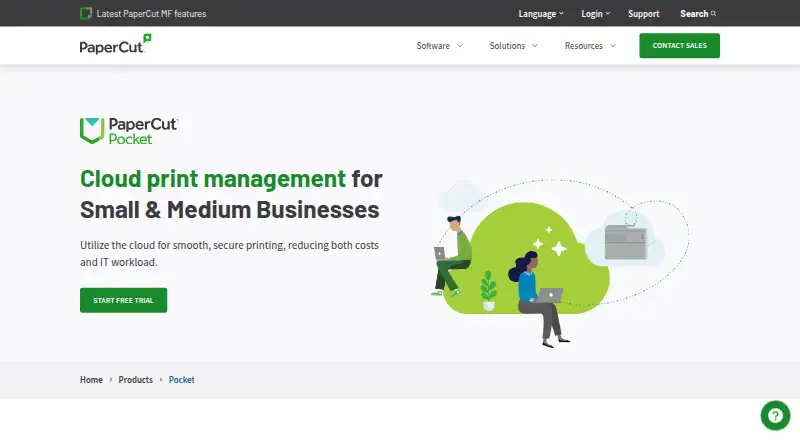
Task: Click the Search text in top bar
Action: coord(694,14)
